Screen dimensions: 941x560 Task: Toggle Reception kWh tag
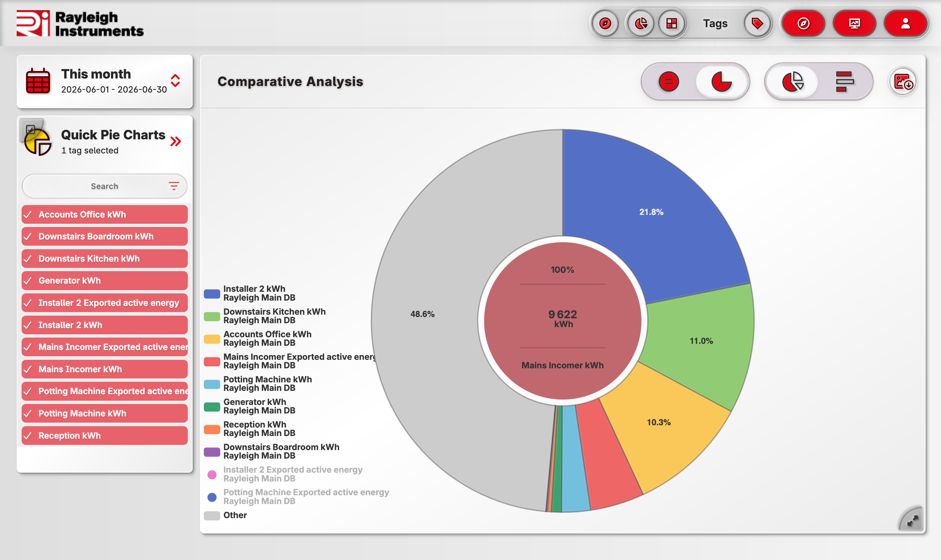tap(105, 435)
